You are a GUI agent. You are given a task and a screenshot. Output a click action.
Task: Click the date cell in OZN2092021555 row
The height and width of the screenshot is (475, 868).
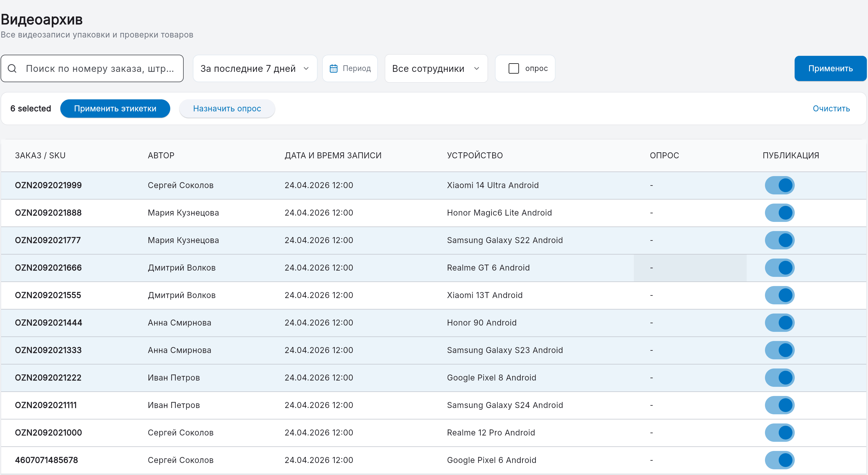319,295
